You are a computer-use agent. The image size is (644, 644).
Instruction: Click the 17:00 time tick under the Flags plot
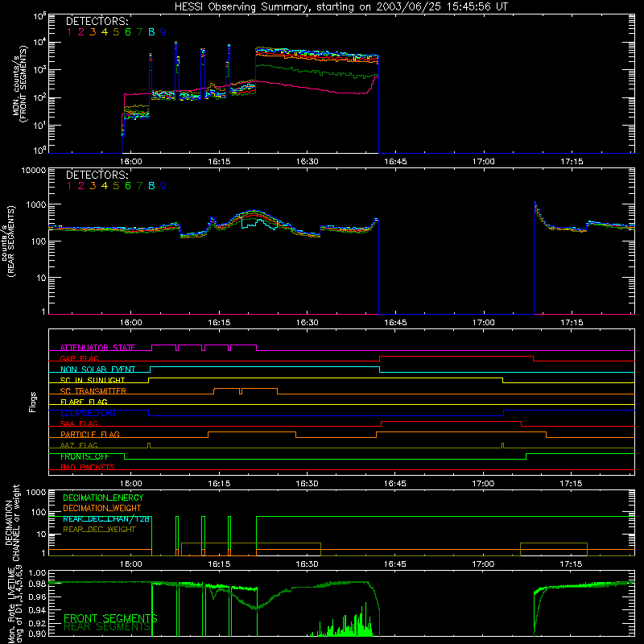tap(484, 484)
